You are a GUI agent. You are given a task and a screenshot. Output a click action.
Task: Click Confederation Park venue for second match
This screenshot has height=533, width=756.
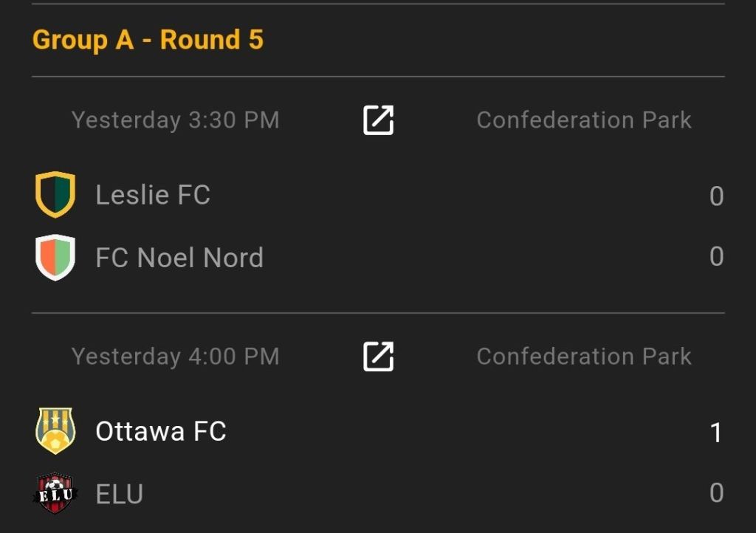click(584, 357)
